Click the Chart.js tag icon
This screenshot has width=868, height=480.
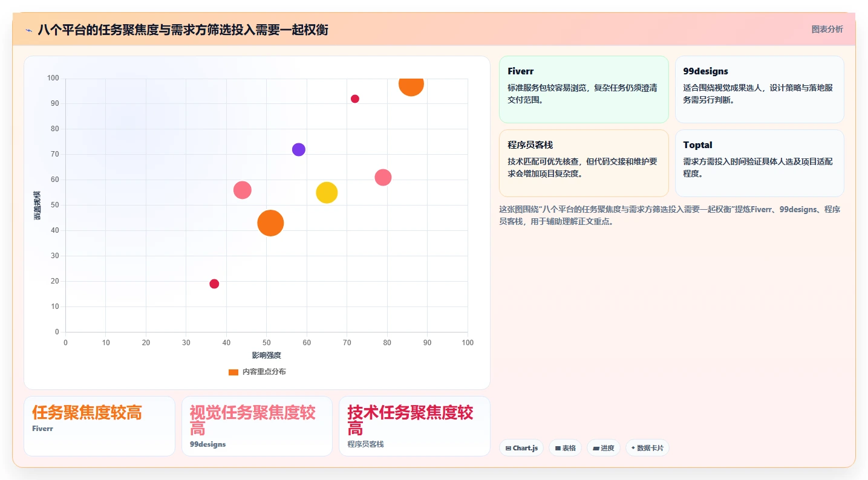point(508,449)
